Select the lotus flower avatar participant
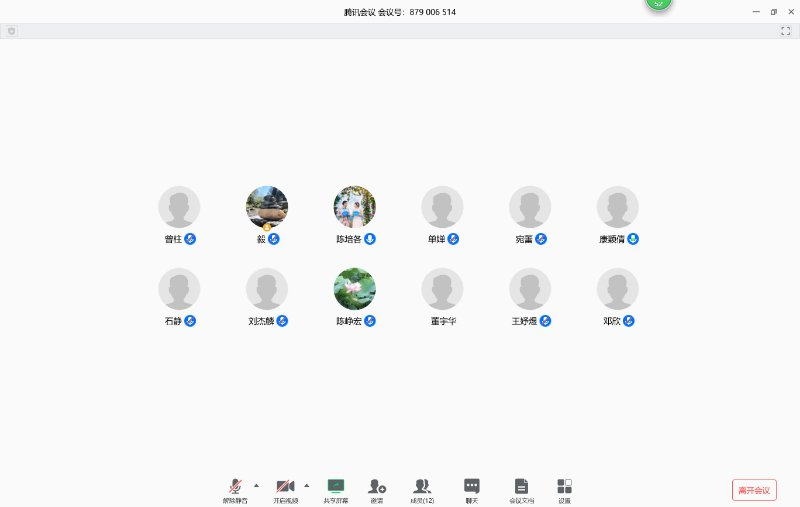Viewport: 800px width, 507px height. (x=355, y=289)
